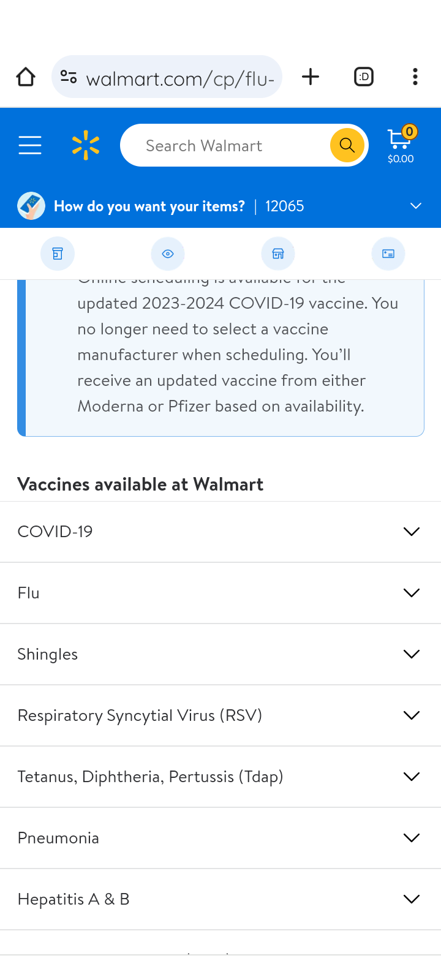Expand the COVID-19 vaccine section

[221, 532]
